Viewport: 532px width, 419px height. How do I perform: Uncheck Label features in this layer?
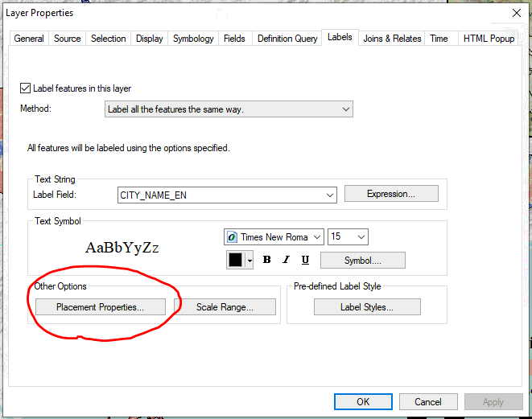pos(25,88)
